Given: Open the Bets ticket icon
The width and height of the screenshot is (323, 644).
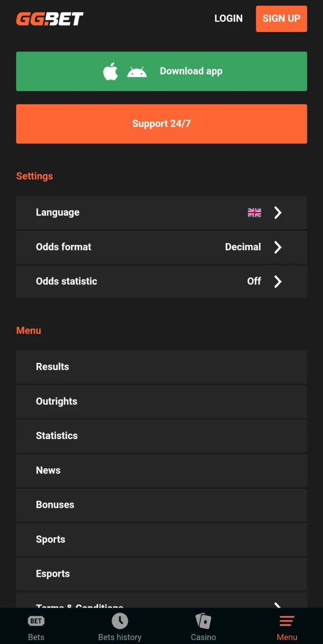Looking at the screenshot, I should coord(36,621).
